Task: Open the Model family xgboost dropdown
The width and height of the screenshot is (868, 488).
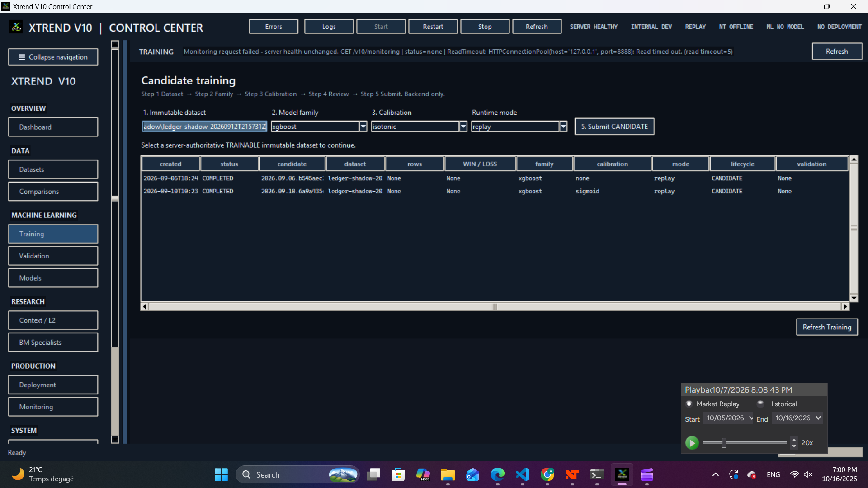Action: (363, 127)
